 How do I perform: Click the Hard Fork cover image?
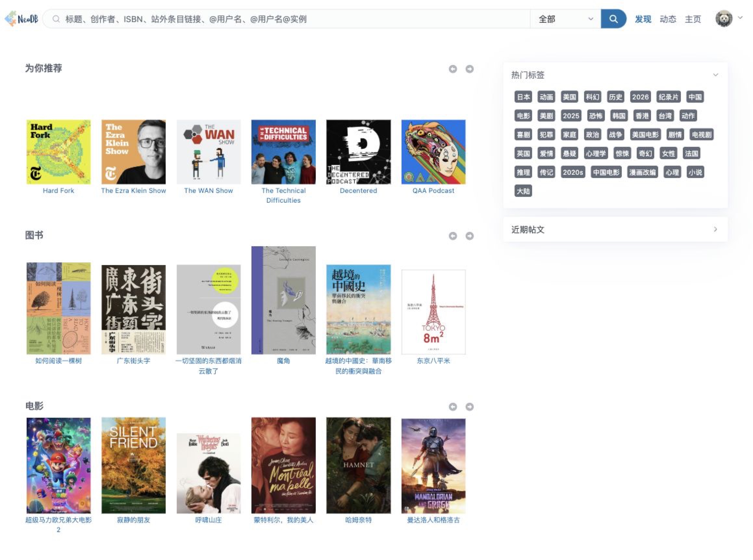59,152
